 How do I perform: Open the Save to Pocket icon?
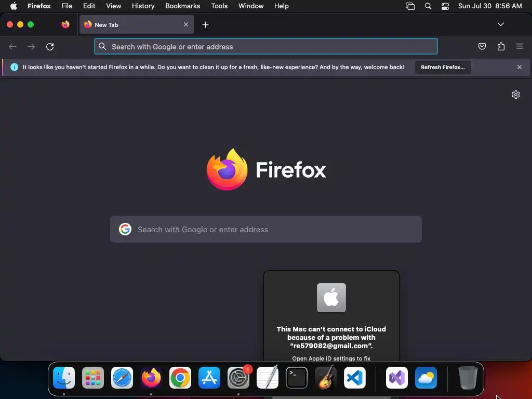(x=482, y=46)
